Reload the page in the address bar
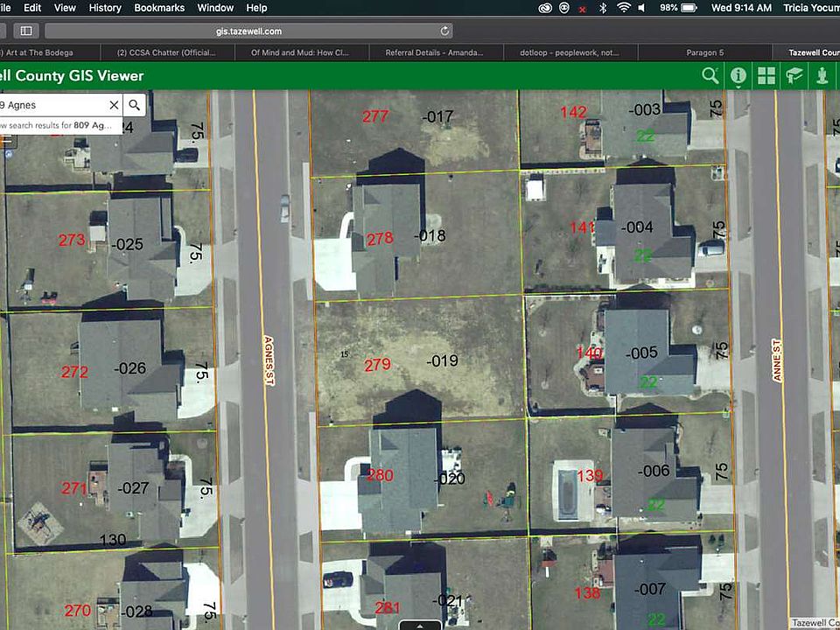Image resolution: width=840 pixels, height=630 pixels. tap(445, 31)
